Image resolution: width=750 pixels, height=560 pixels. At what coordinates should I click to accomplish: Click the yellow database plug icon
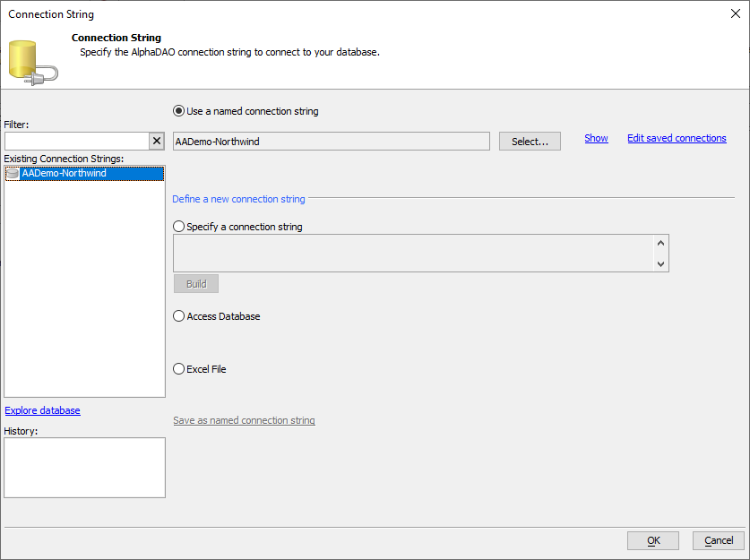(33, 63)
